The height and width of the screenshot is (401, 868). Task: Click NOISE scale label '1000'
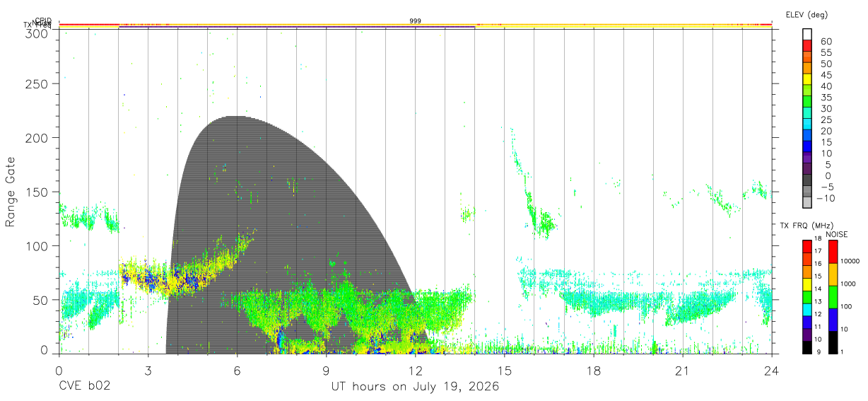849,284
